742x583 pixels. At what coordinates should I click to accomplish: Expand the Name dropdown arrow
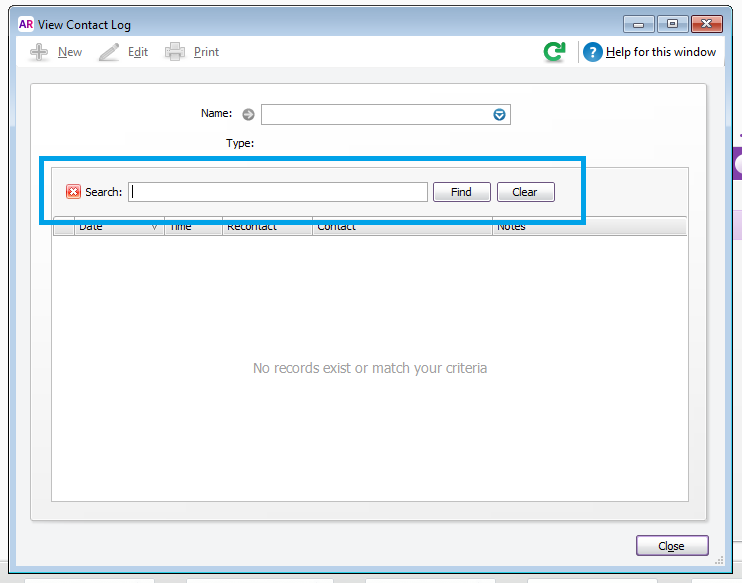(x=499, y=115)
